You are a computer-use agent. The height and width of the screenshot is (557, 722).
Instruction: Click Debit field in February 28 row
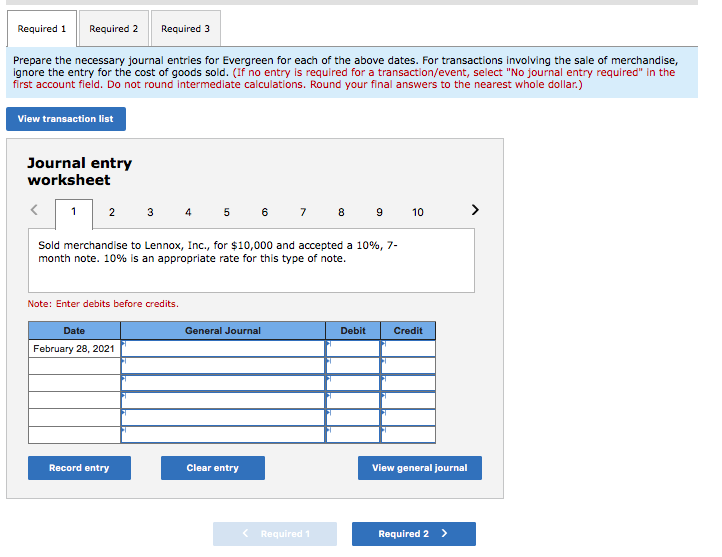click(x=353, y=348)
